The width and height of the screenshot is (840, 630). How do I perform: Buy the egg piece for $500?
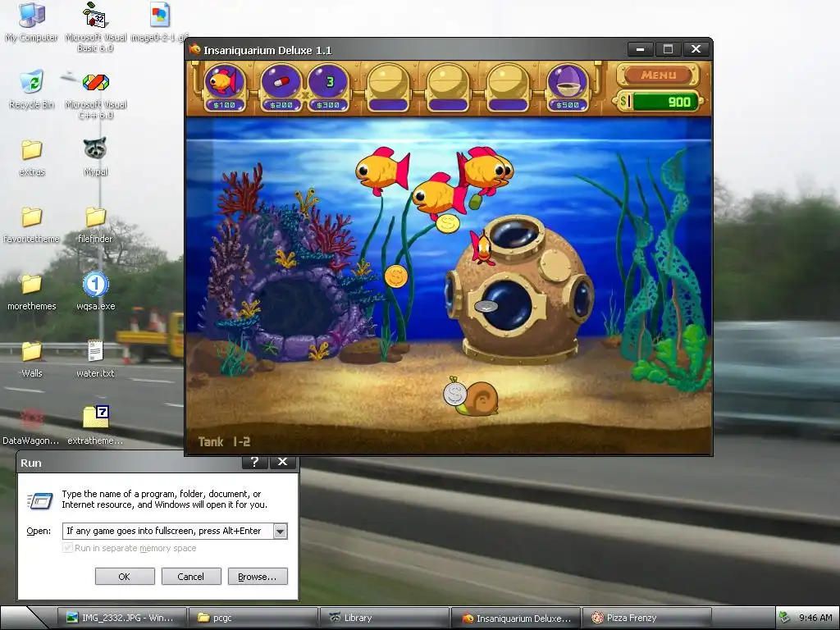(x=568, y=85)
